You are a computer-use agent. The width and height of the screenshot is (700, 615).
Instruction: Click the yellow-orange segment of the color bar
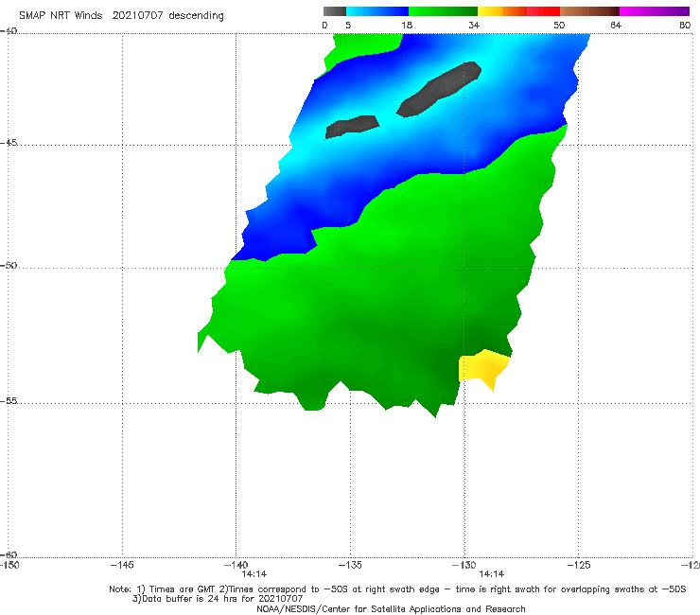[x=502, y=11]
